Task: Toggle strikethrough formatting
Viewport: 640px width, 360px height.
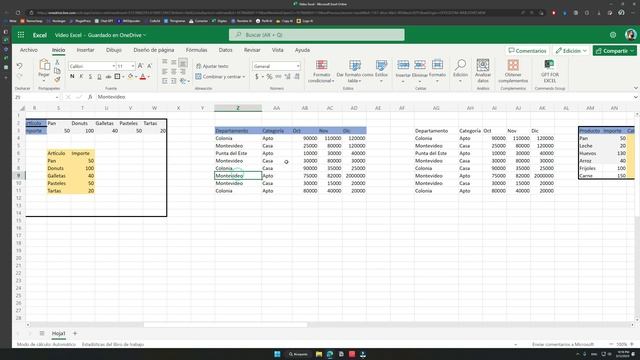Action: [x=108, y=76]
